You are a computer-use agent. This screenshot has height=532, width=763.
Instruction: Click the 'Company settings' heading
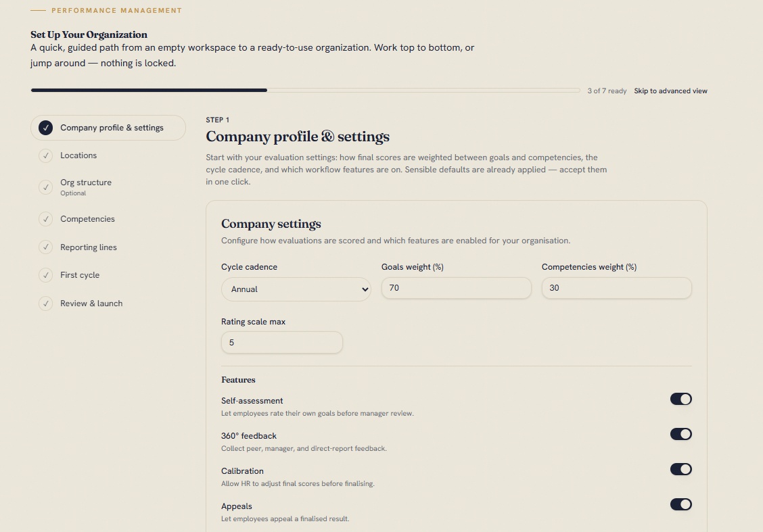(x=271, y=224)
